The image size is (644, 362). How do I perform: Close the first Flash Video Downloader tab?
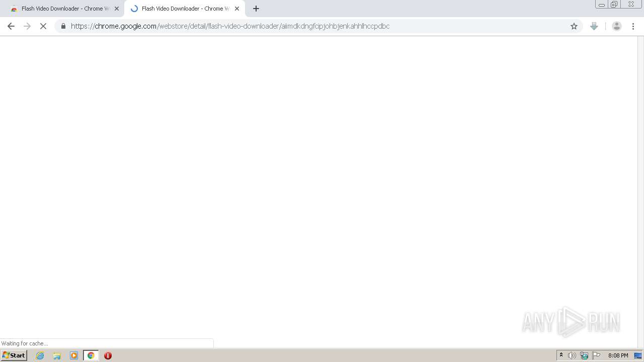coord(117,9)
